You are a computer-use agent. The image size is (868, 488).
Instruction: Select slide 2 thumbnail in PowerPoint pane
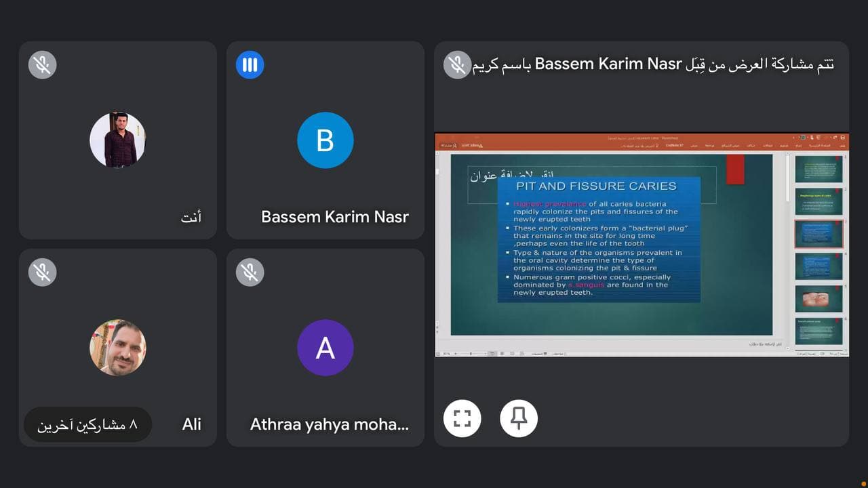tap(818, 202)
